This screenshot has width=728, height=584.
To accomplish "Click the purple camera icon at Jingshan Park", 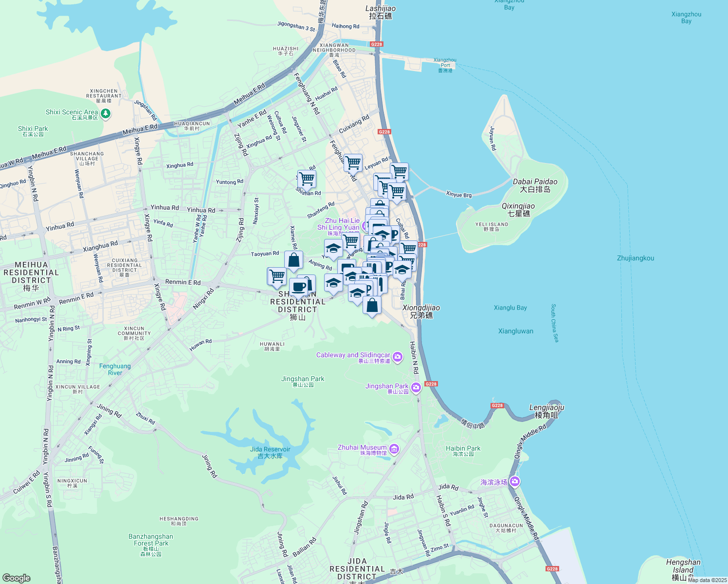I will pyautogui.click(x=416, y=388).
